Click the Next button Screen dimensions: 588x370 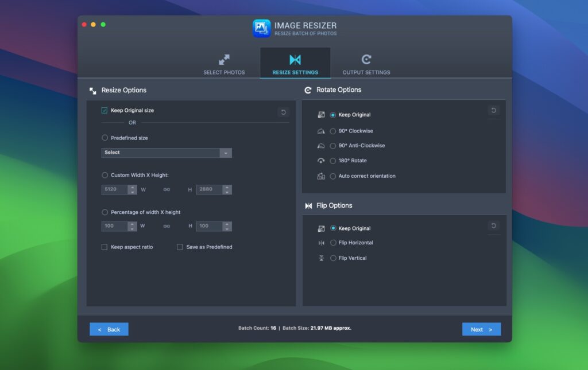(481, 329)
